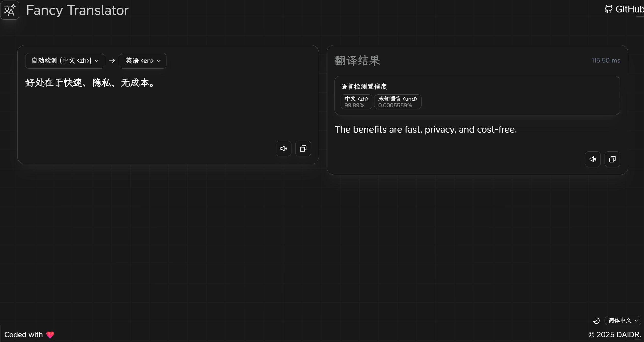Click the Fancy Translator title text
Viewport: 644px width, 342px height.
pos(77,10)
